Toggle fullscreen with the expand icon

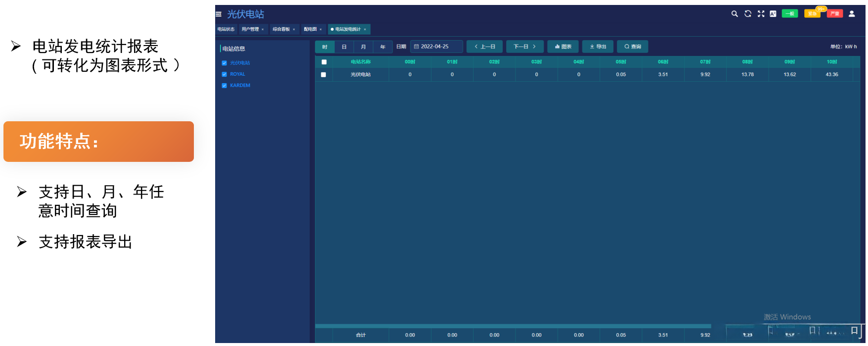click(761, 14)
